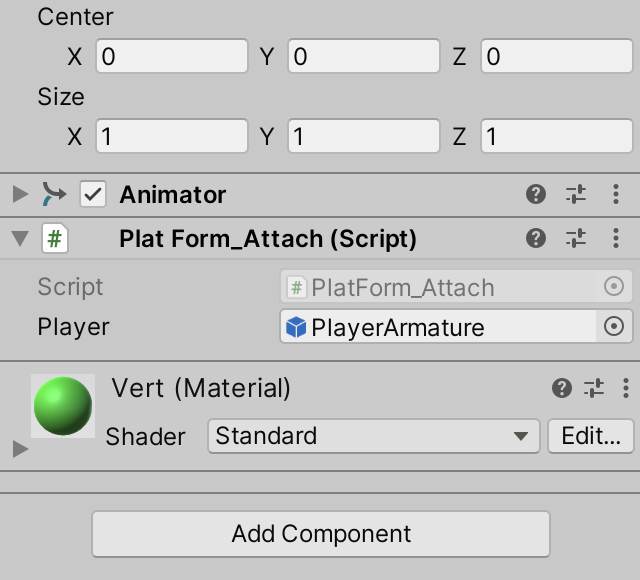Click the Size Z input field
This screenshot has width=640, height=580.
point(555,135)
